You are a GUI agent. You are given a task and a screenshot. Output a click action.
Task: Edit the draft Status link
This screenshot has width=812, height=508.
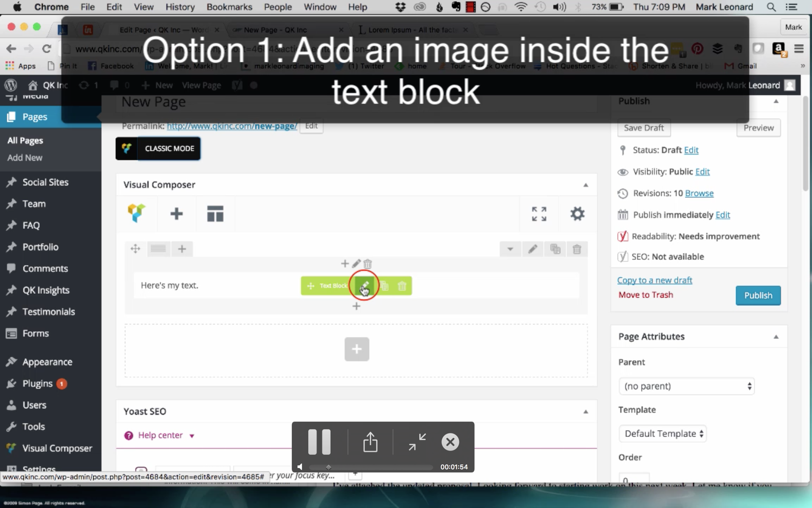coord(691,150)
